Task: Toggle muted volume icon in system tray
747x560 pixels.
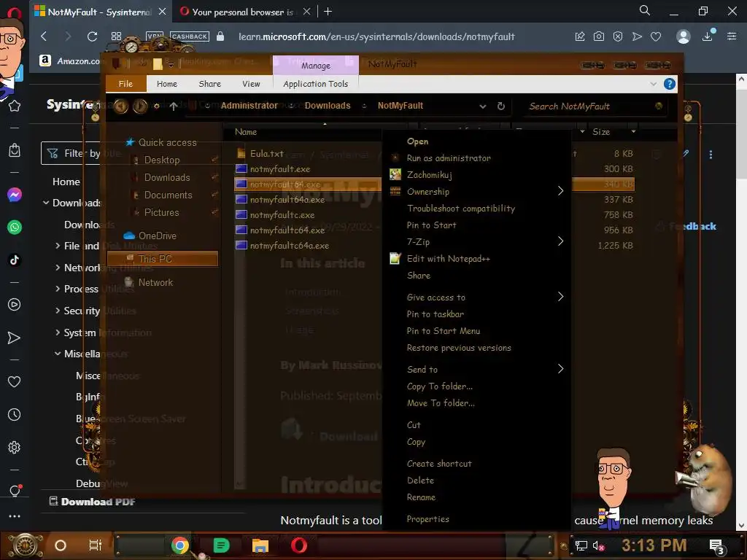Action: coord(598,545)
